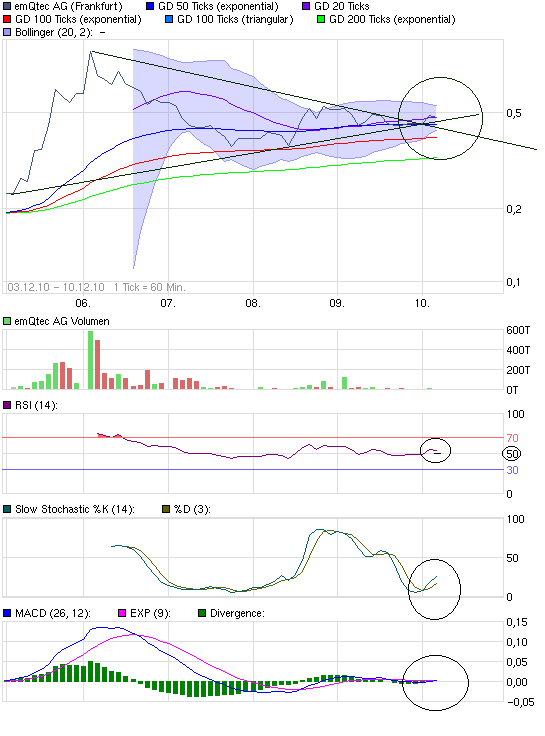Screen dimensions: 545x736
Task: Click the Slow Stochastic %K legend swatch
Action: tap(7, 509)
